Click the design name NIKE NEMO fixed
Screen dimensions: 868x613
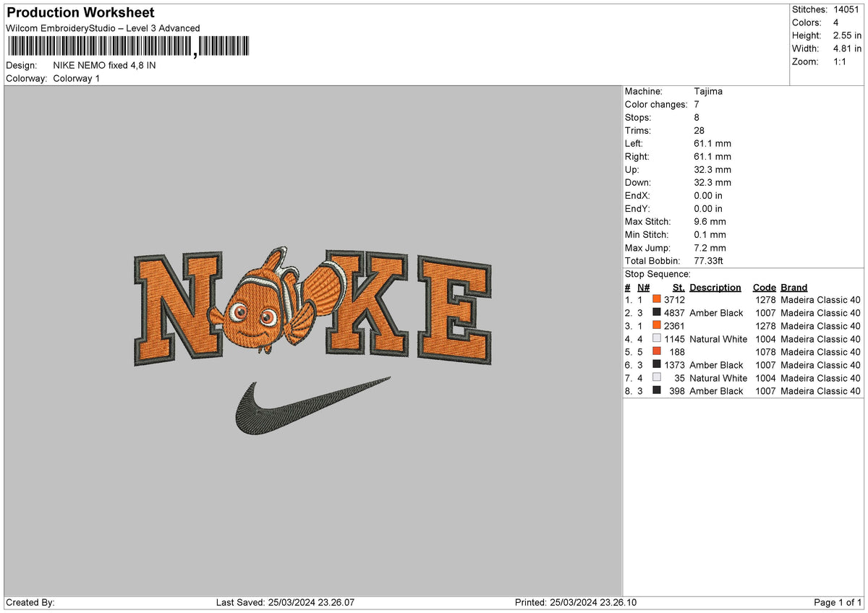pyautogui.click(x=106, y=65)
